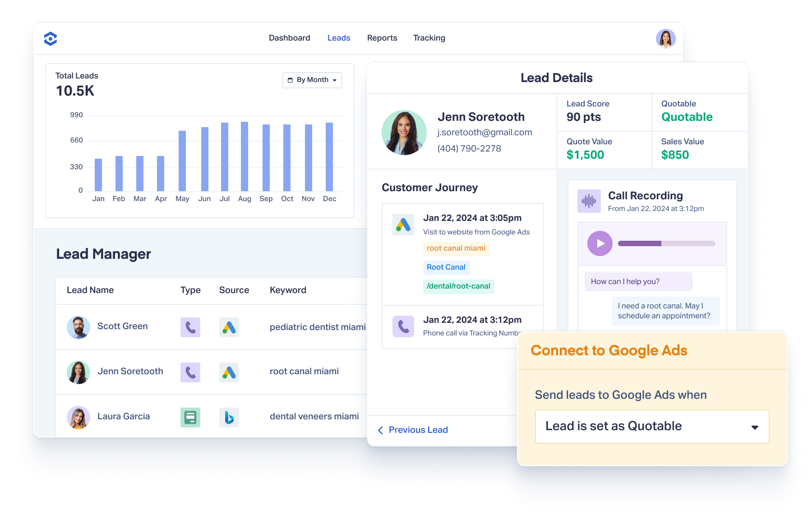This screenshot has height=523, width=812.
Task: Open the Reports tab
Action: (x=382, y=38)
